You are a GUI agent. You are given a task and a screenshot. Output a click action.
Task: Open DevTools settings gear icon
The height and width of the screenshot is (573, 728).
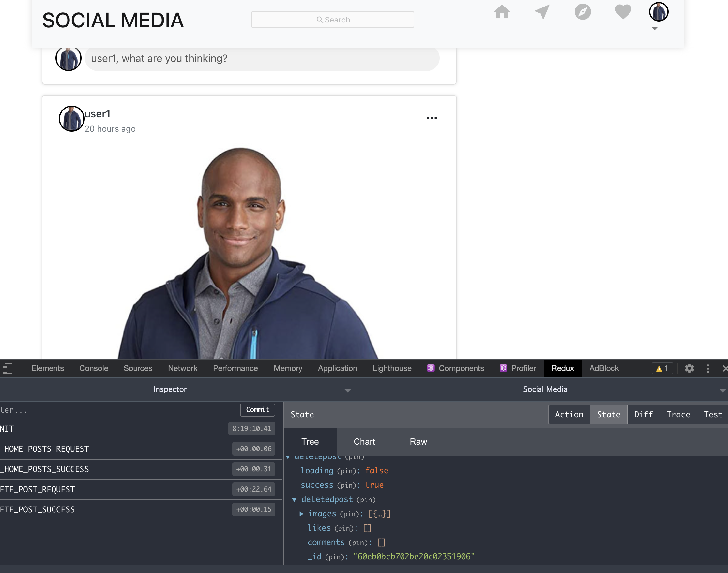(x=690, y=368)
